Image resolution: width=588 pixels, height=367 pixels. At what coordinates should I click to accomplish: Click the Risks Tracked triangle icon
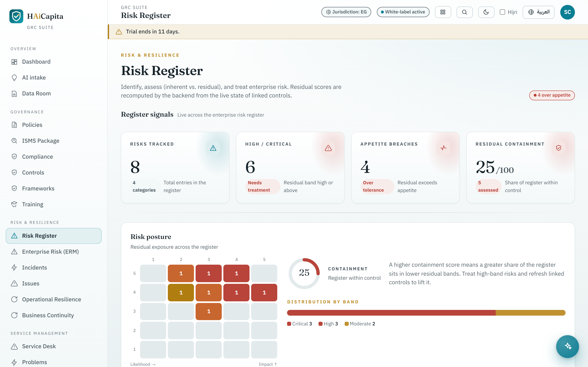pyautogui.click(x=213, y=148)
